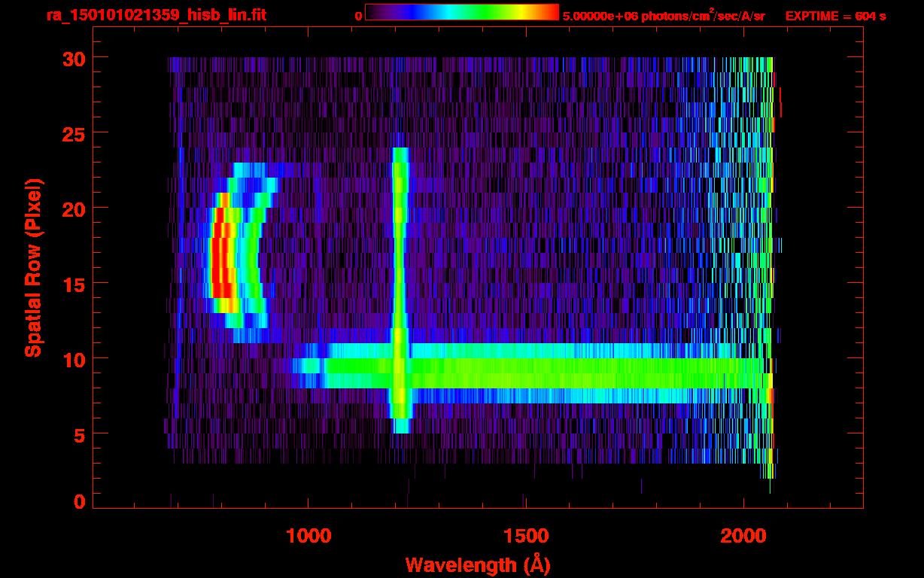Image resolution: width=924 pixels, height=578 pixels.
Task: Click the 30 tick on spatial axis
Action: [74, 58]
